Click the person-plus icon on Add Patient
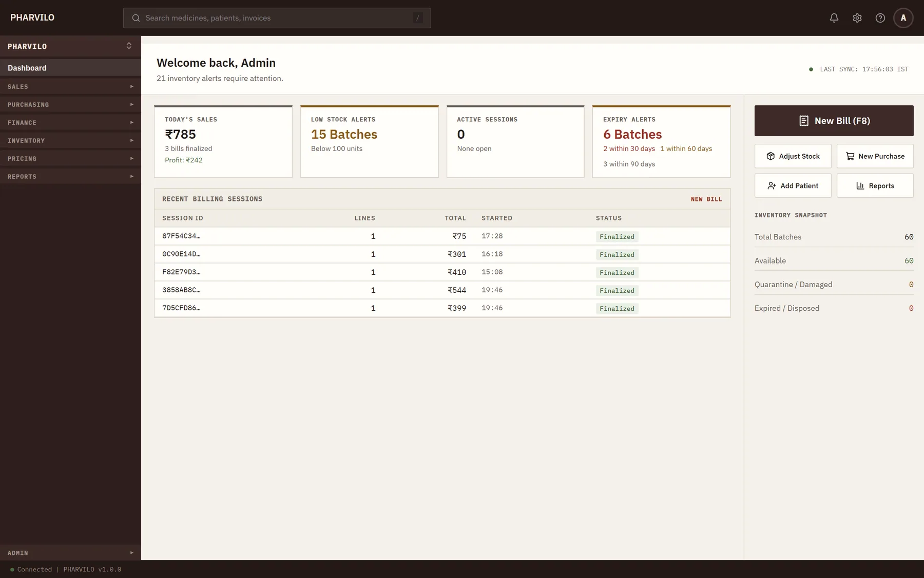 772,186
